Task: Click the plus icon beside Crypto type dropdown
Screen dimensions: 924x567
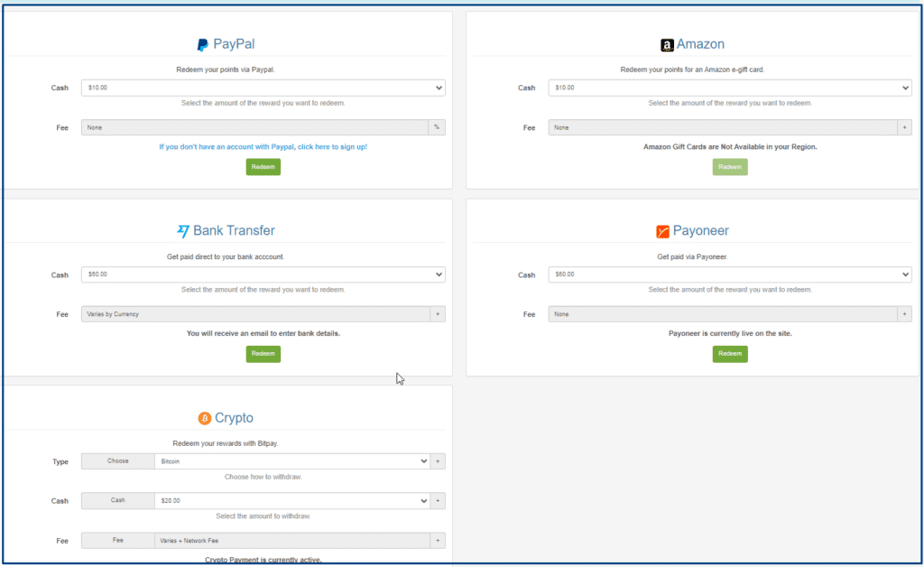Action: tap(438, 460)
